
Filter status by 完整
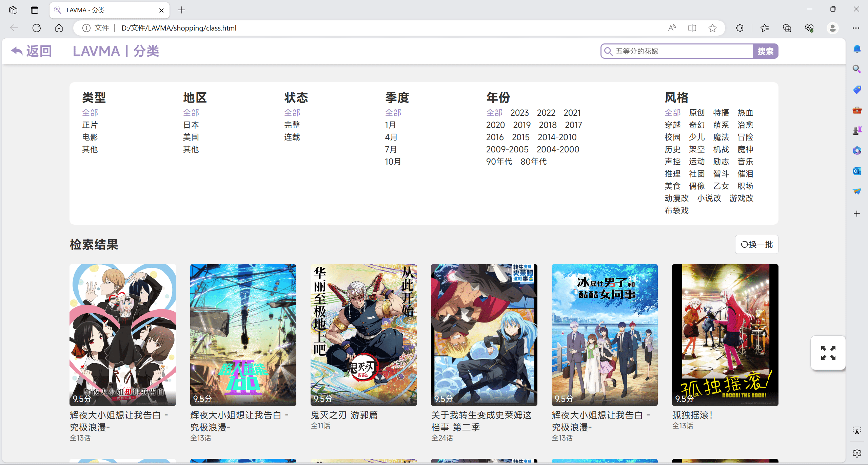click(x=292, y=125)
